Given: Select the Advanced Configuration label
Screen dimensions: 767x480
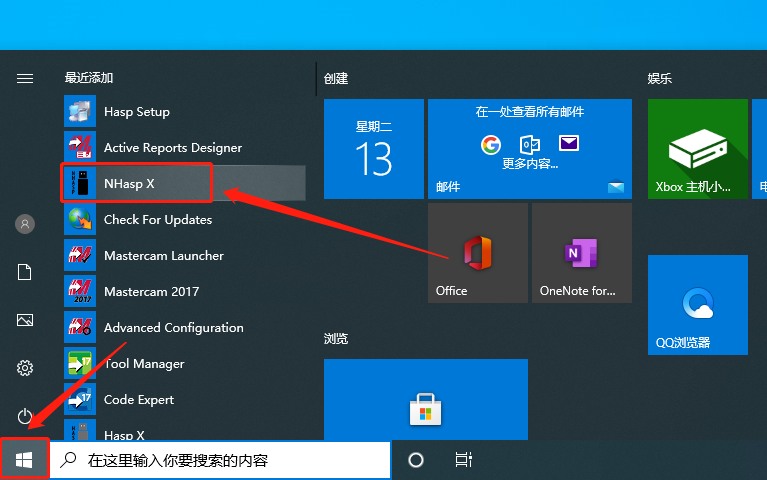Looking at the screenshot, I should tap(174, 327).
